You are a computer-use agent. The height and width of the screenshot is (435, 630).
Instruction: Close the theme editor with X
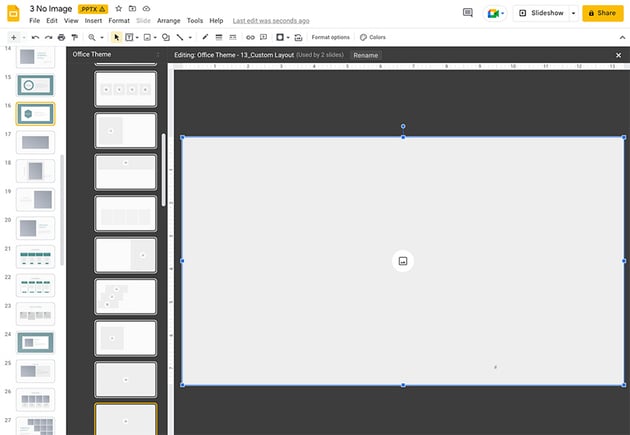pos(618,55)
